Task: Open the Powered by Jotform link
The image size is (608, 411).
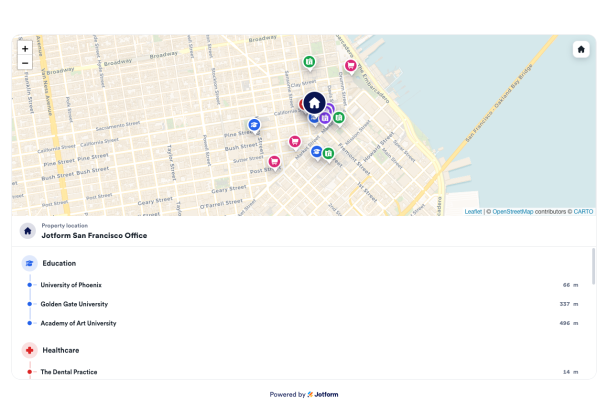Action: pos(304,394)
